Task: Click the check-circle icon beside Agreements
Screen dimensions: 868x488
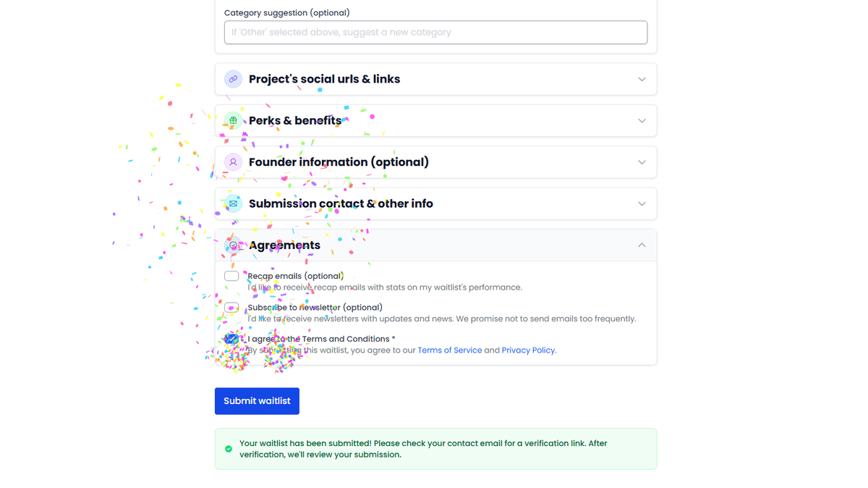Action: [x=233, y=245]
